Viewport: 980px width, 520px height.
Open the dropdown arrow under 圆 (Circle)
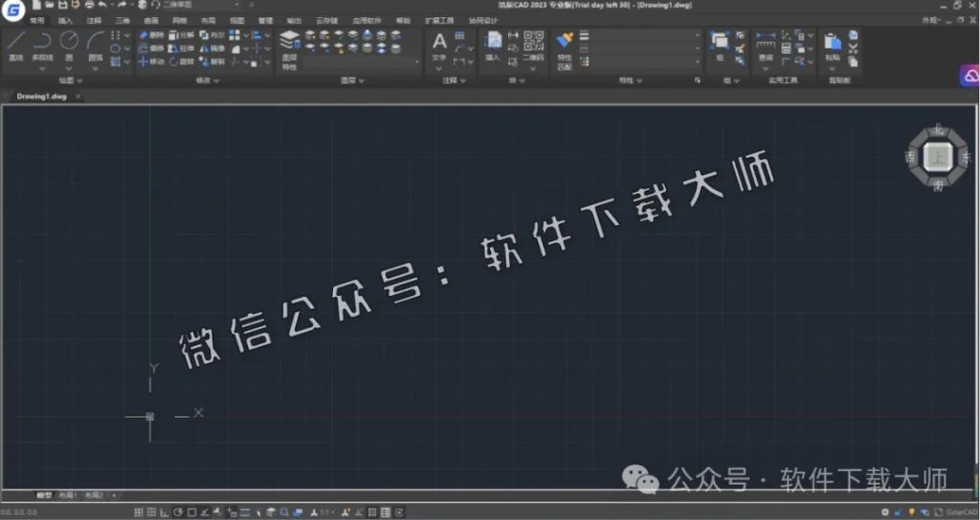[x=69, y=69]
